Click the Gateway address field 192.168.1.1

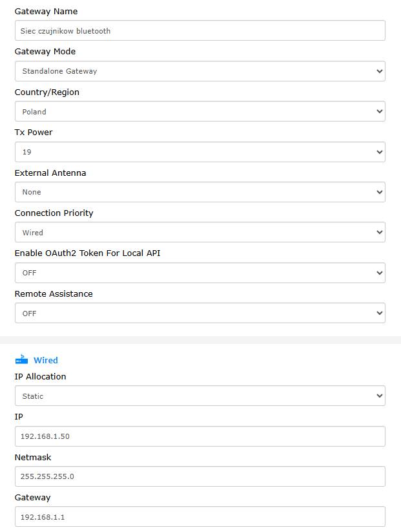(200, 516)
